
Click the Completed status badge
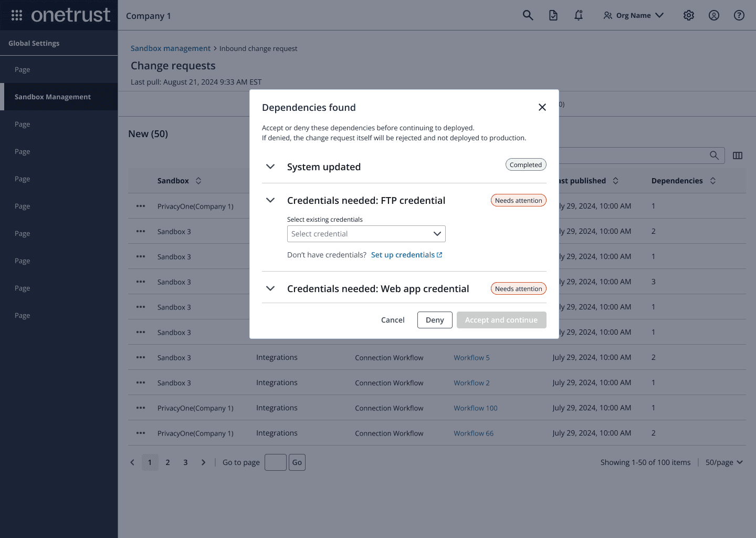[526, 164]
